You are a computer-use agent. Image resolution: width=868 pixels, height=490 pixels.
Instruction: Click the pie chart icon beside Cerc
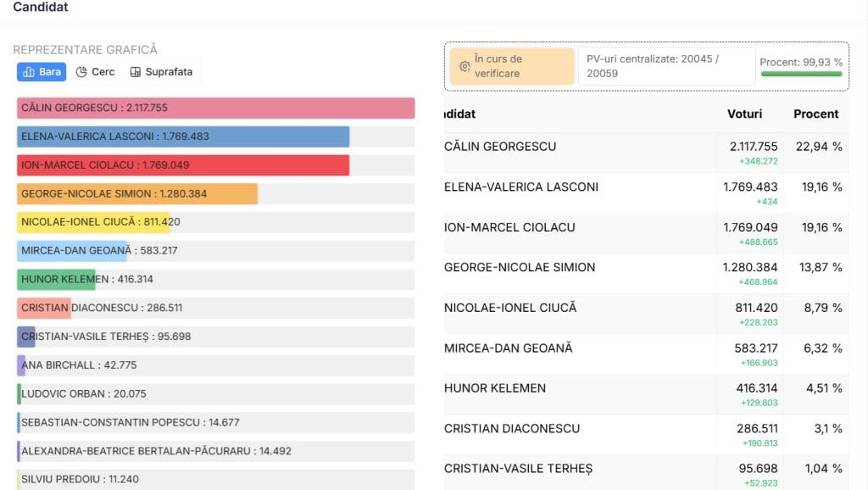[81, 72]
